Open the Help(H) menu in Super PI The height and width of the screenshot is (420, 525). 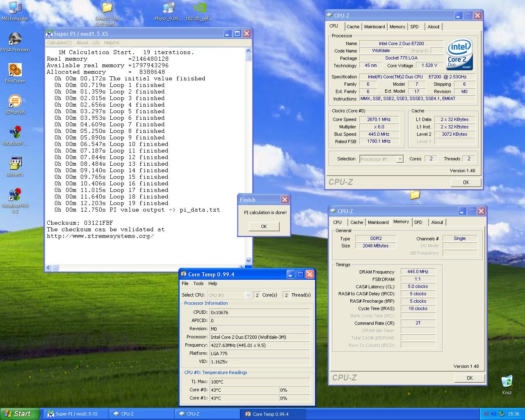(x=112, y=43)
